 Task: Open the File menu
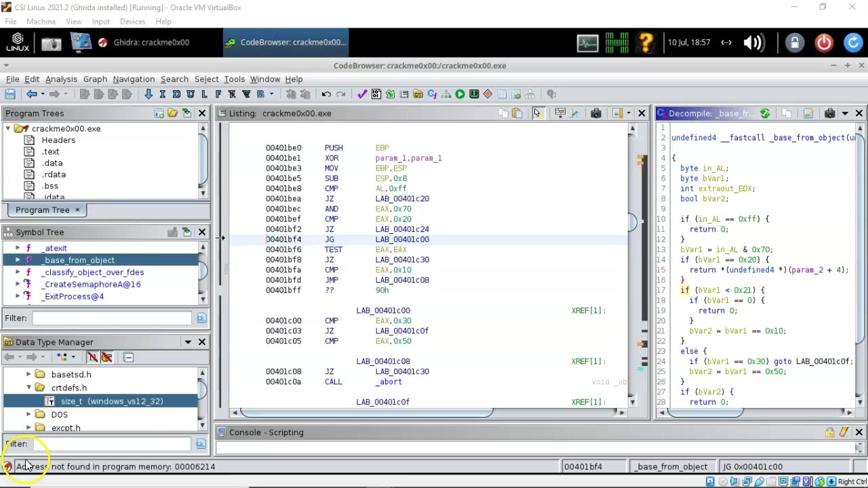(x=12, y=79)
